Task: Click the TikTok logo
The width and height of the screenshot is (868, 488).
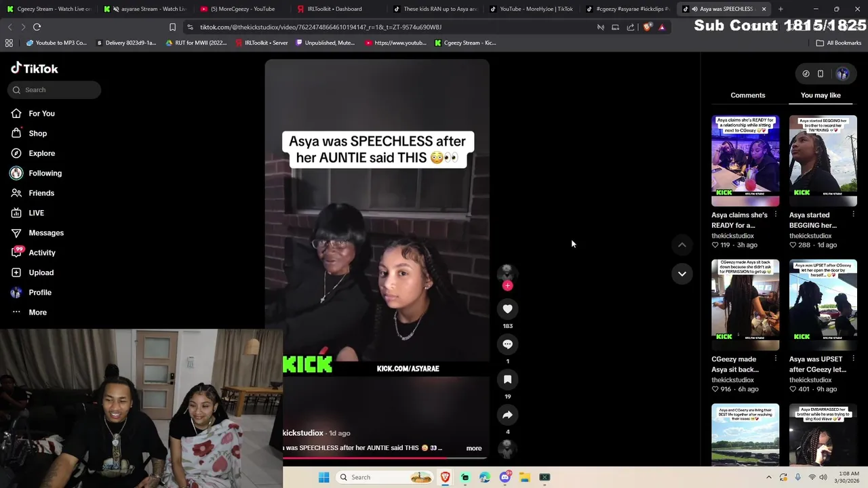Action: pyautogui.click(x=34, y=68)
